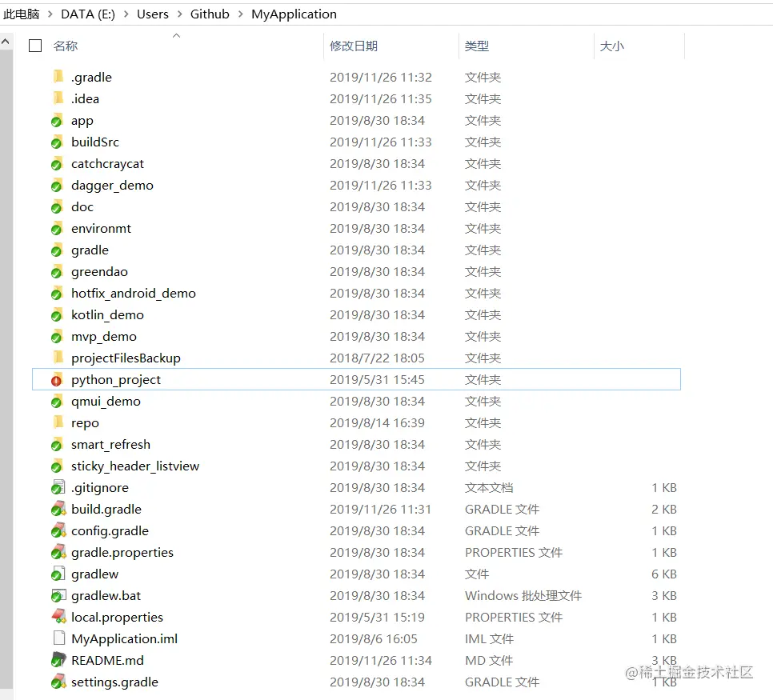Select the dagger_demo folder name
Screen dimensions: 773x700
pyautogui.click(x=112, y=186)
